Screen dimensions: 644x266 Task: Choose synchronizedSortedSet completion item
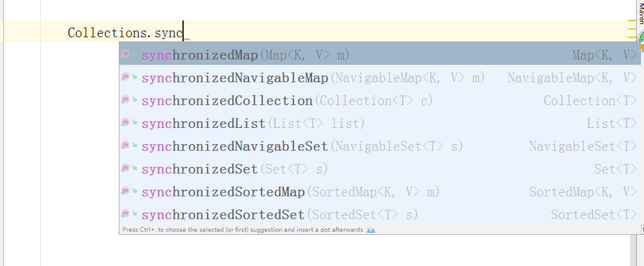[380, 214]
